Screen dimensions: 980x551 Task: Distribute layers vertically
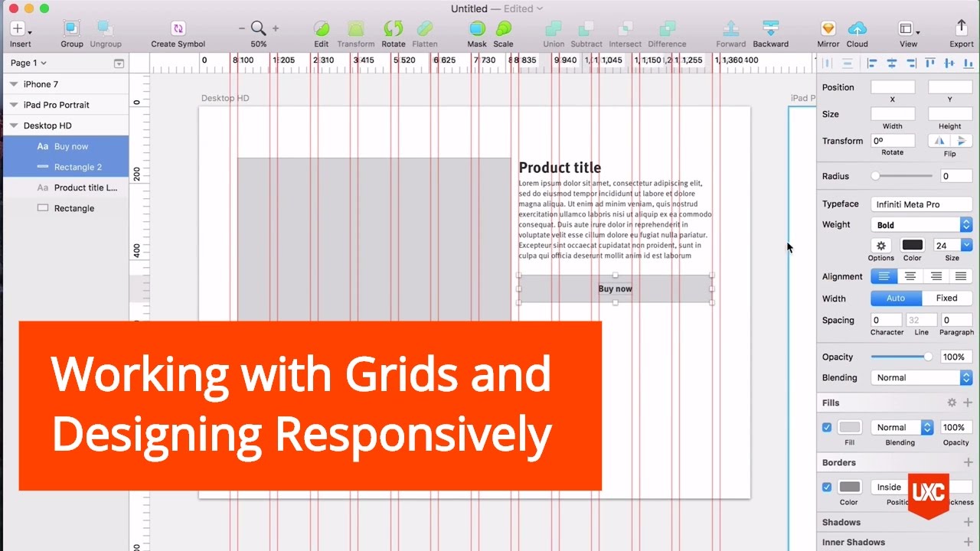[847, 64]
